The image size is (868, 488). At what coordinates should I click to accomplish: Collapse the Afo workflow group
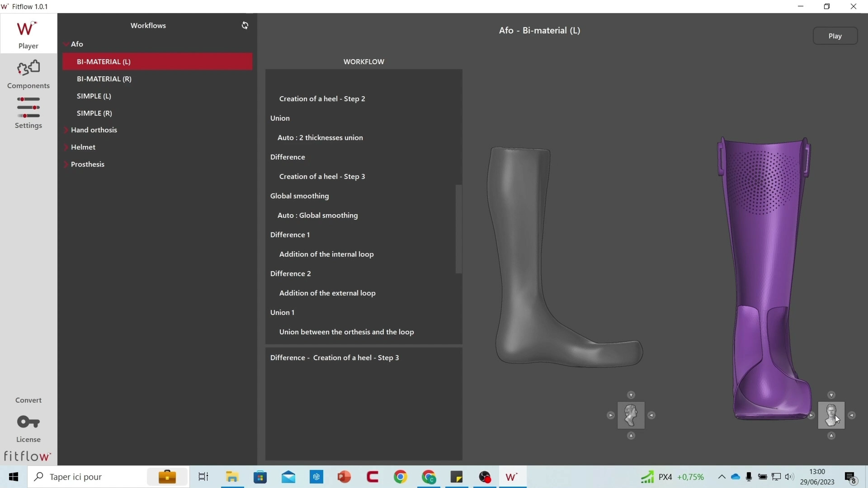click(66, 44)
